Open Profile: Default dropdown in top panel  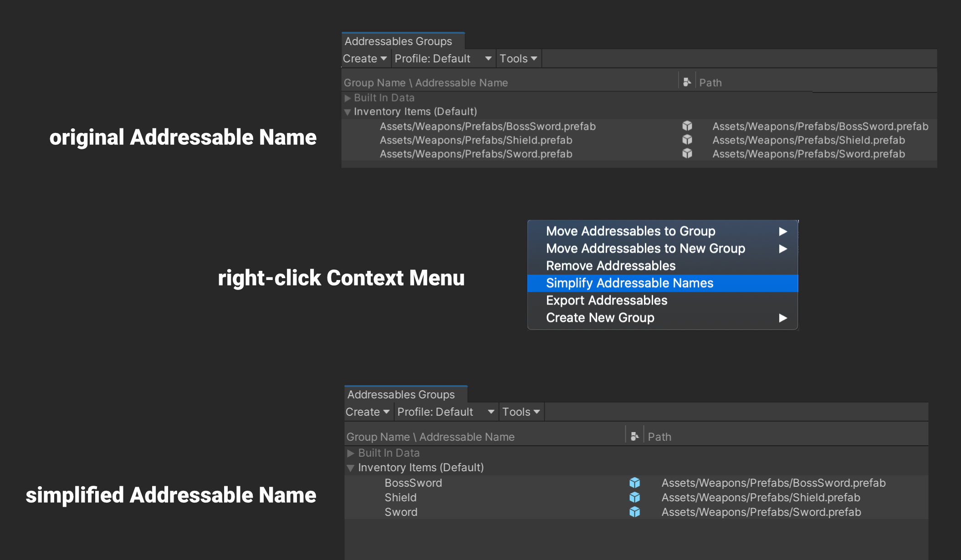pyautogui.click(x=442, y=59)
